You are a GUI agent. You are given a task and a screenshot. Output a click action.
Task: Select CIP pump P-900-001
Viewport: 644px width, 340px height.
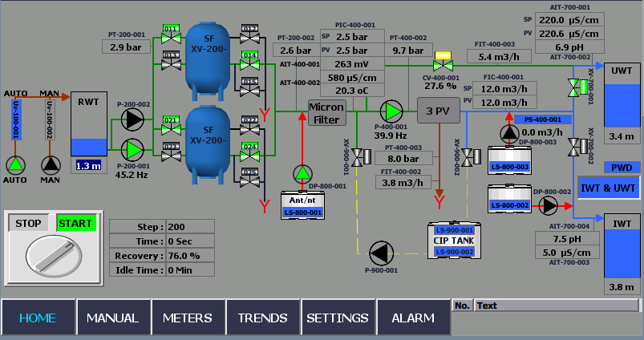[382, 253]
